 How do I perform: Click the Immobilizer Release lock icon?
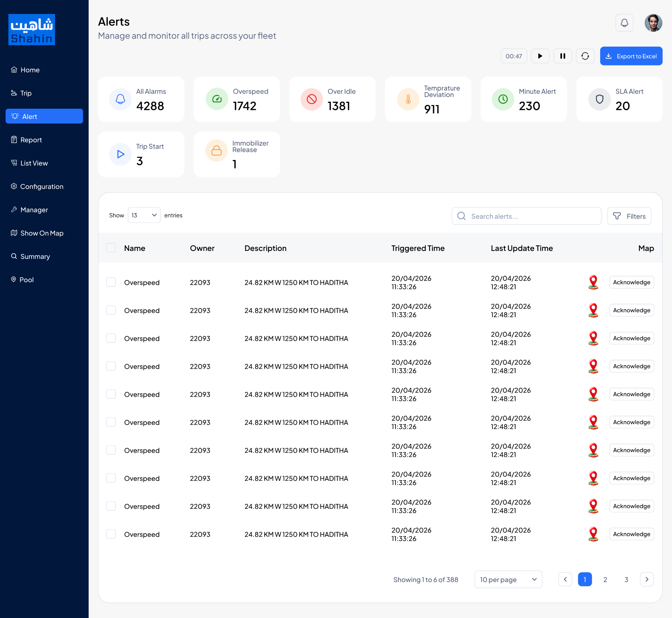pos(217,151)
